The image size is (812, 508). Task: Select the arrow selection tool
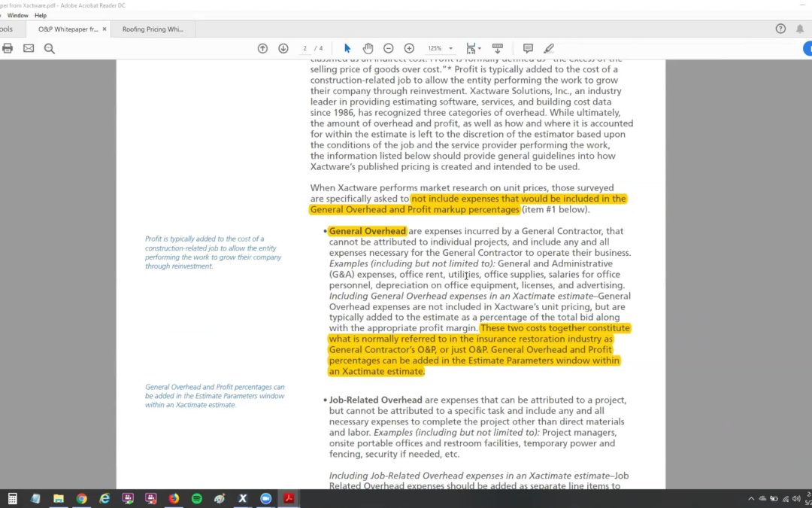pos(347,48)
